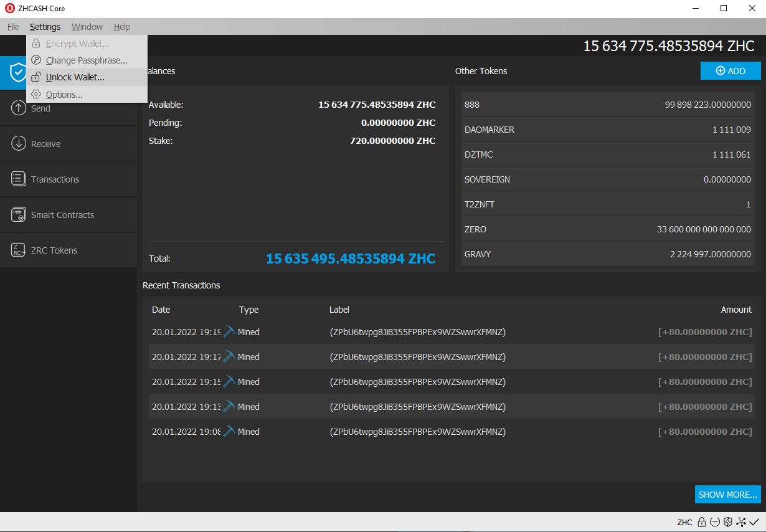Click the Available balance value
This screenshot has width=766, height=532.
[377, 105]
